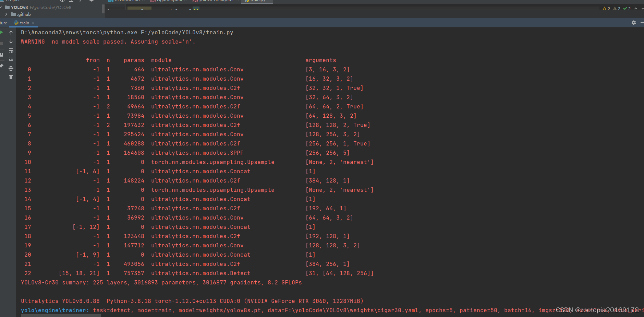Click the WARNING no model scale line
This screenshot has width=644, height=317.
[x=108, y=42]
